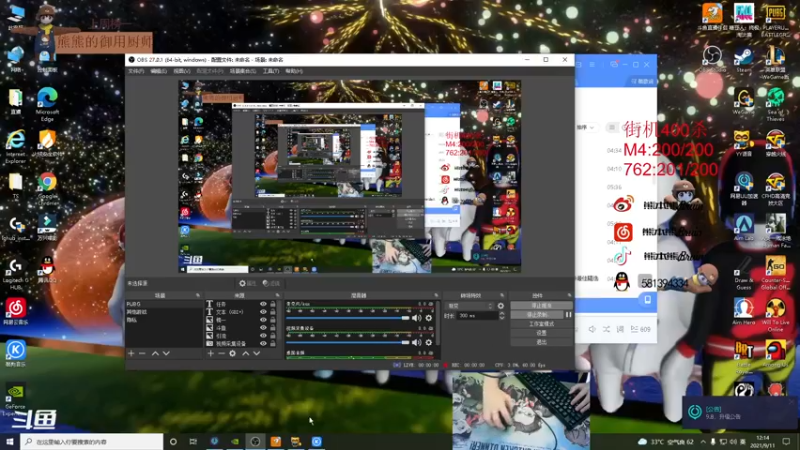Open studio mode button in controls

pos(541,324)
